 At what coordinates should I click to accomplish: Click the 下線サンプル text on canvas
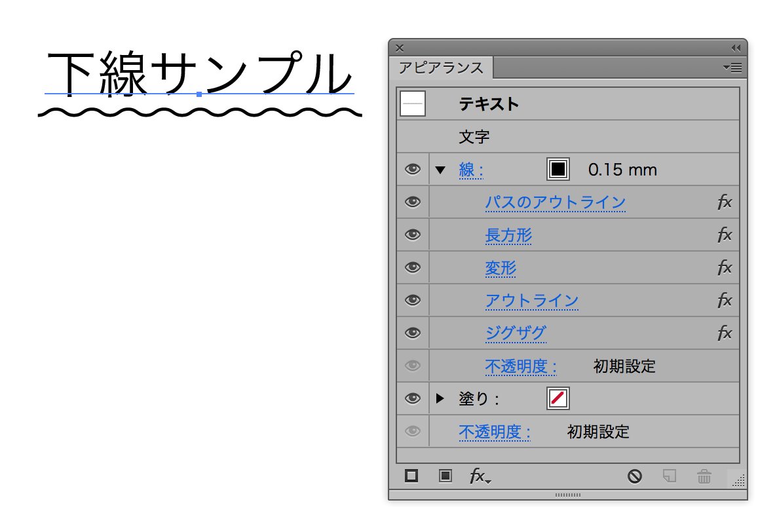(x=200, y=73)
